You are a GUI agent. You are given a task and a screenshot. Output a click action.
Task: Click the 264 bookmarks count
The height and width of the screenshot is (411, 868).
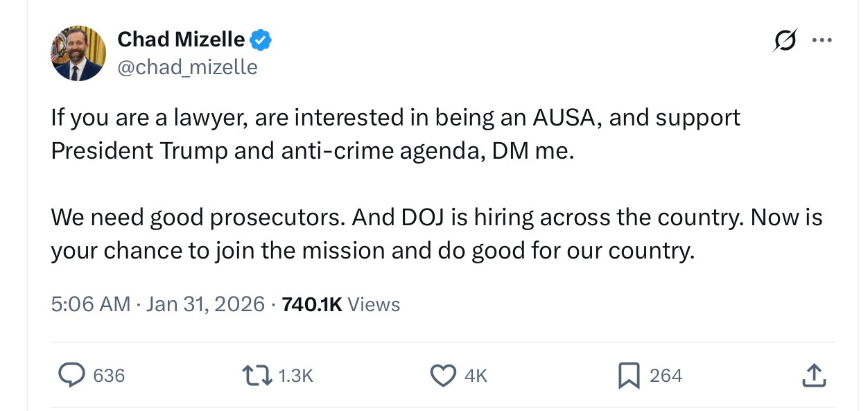pos(666,376)
